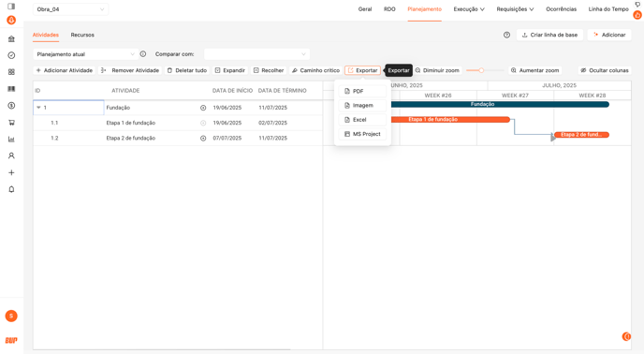Image resolution: width=644 pixels, height=354 pixels.
Task: Click Recolher toolbar button
Action: pos(269,70)
